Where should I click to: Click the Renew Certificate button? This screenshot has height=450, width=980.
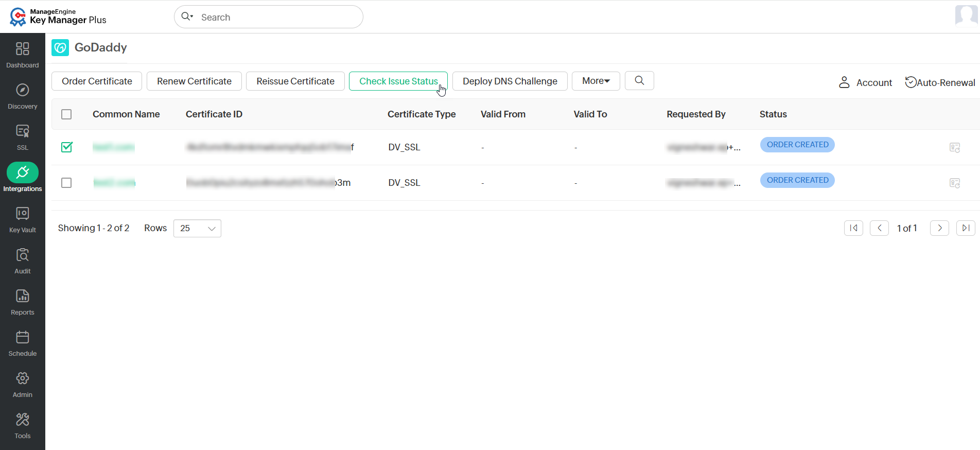pos(194,81)
